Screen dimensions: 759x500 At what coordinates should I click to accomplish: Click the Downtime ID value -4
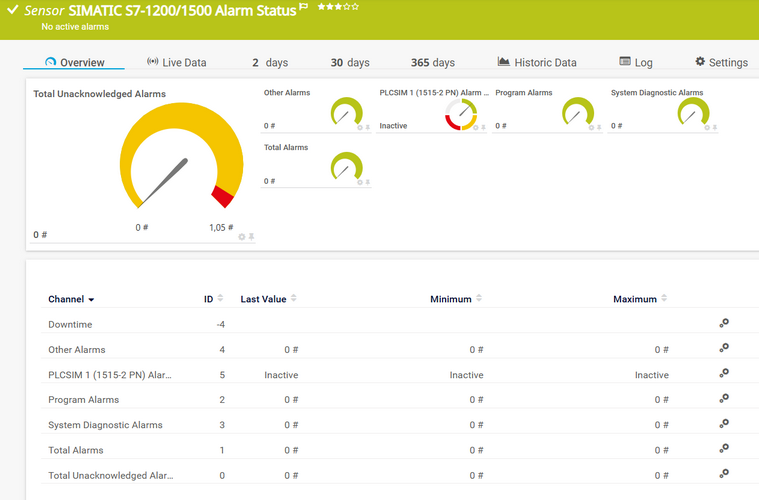(x=221, y=324)
